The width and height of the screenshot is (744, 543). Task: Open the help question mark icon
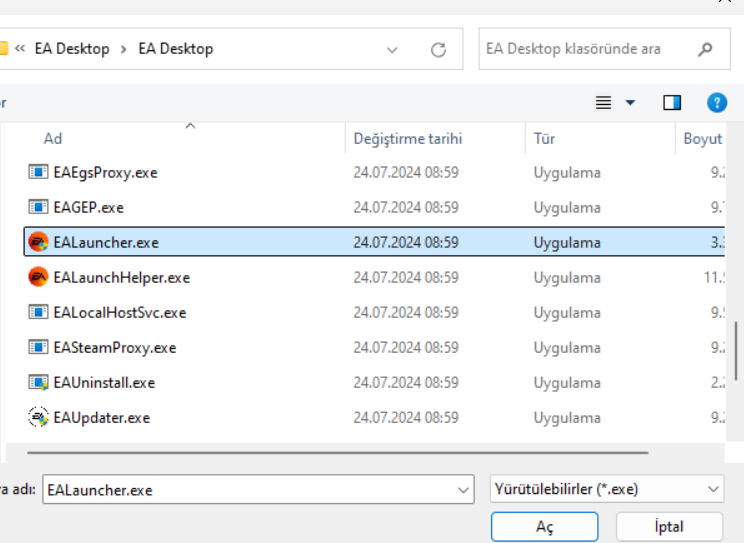tap(716, 103)
